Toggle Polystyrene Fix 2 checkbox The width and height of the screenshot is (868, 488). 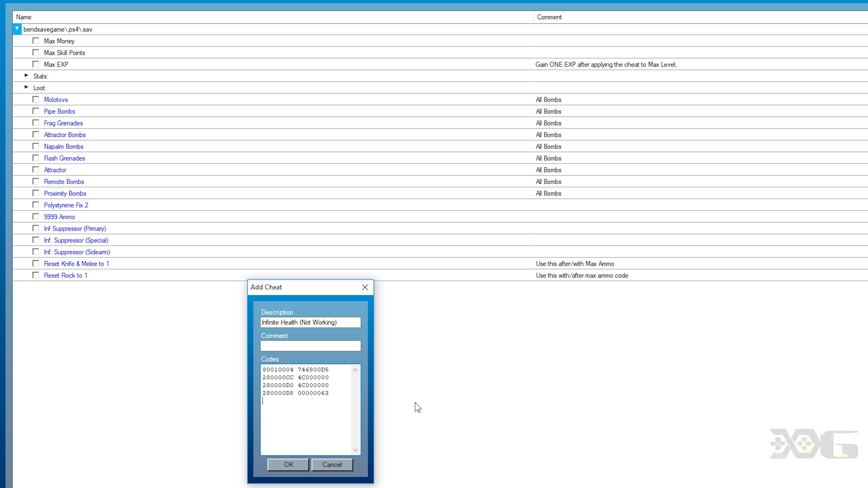point(35,204)
